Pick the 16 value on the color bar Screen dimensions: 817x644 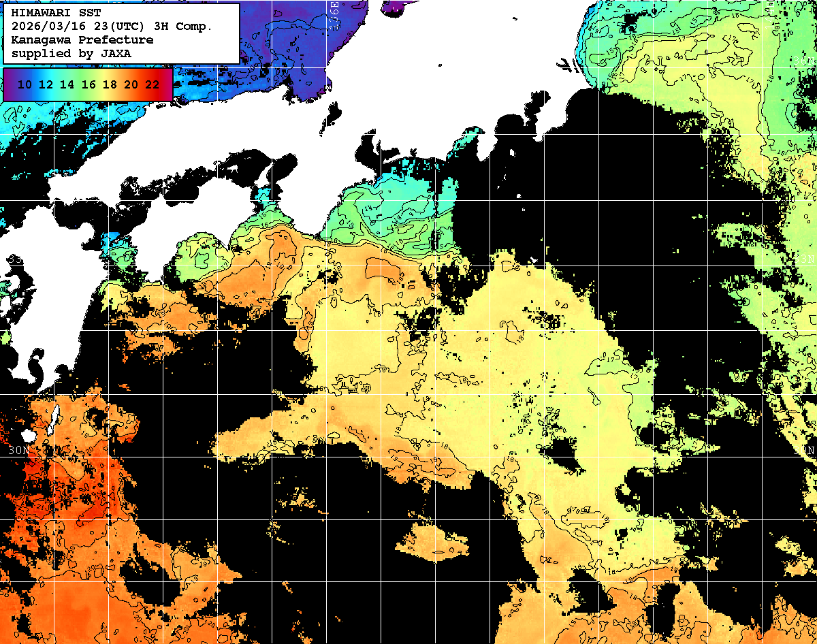click(89, 84)
